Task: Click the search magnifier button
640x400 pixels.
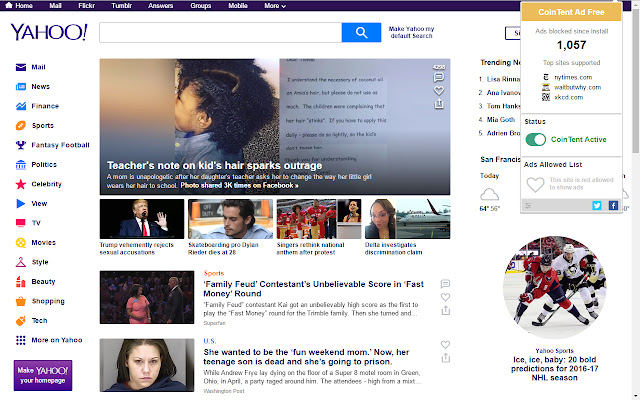Action: (x=355, y=33)
